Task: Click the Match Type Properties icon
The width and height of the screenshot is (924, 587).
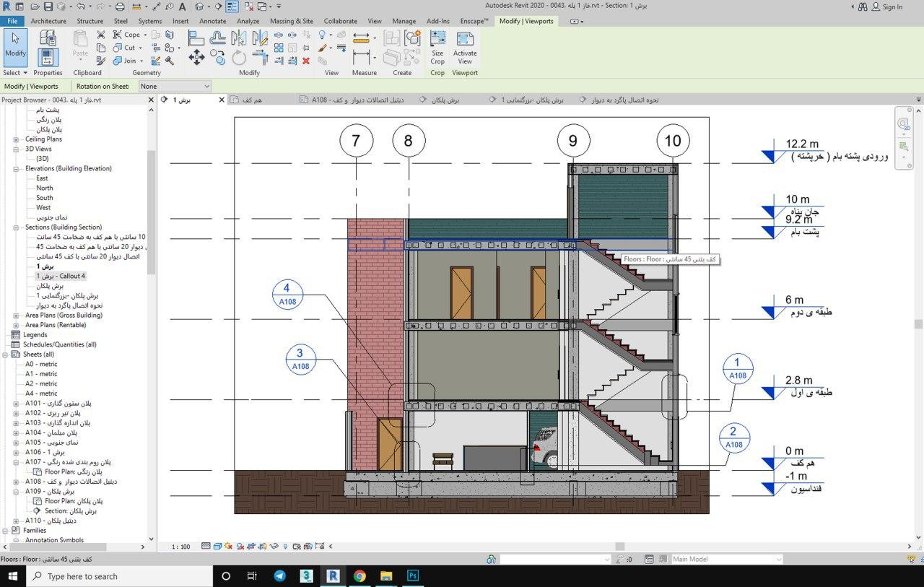Action: (x=101, y=61)
